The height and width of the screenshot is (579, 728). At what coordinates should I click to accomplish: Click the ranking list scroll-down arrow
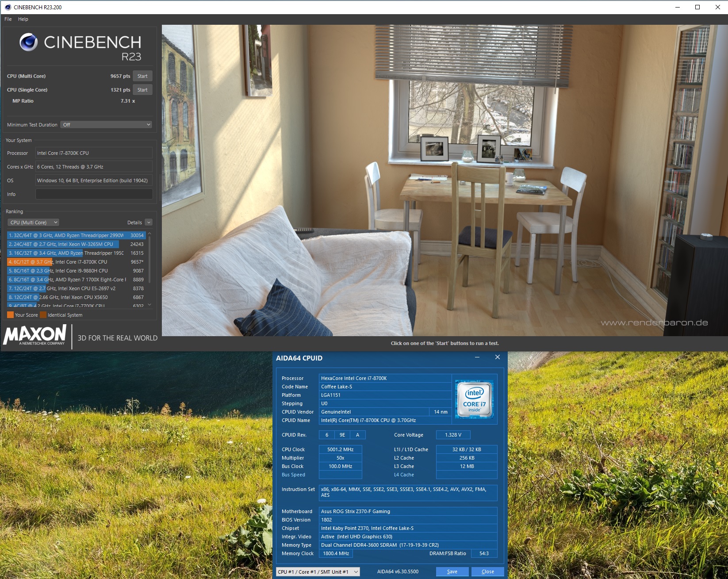(x=149, y=304)
